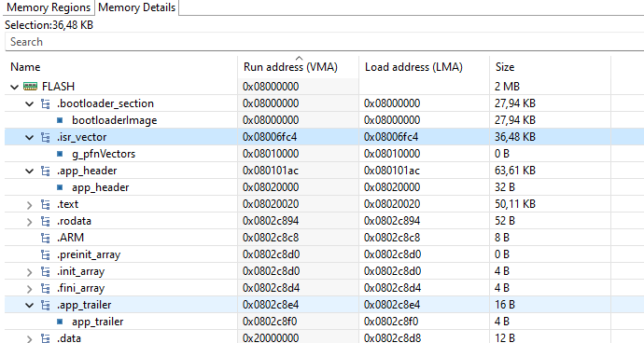Image resolution: width=644 pixels, height=343 pixels.
Task: Click the 36,48 KB size cell
Action: (515, 137)
